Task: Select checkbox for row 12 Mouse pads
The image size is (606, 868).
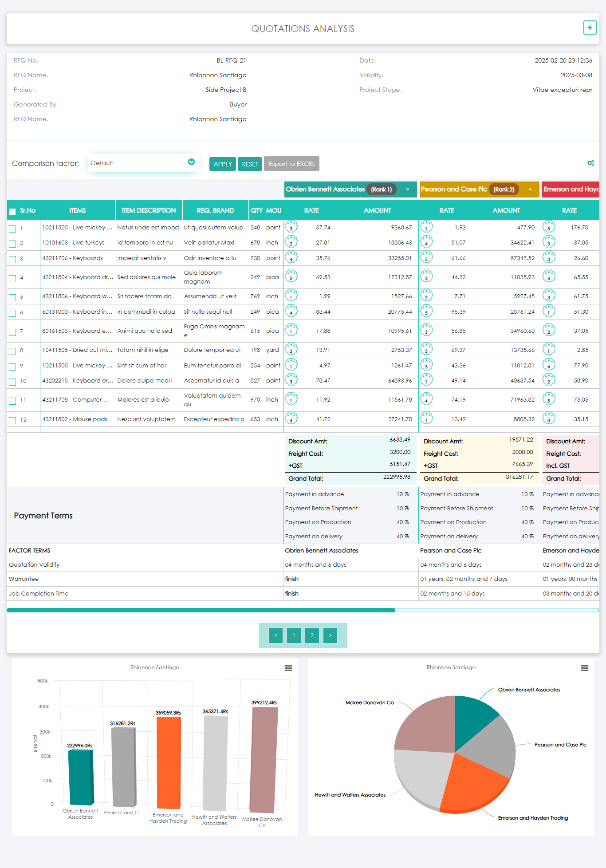Action: pos(12,420)
